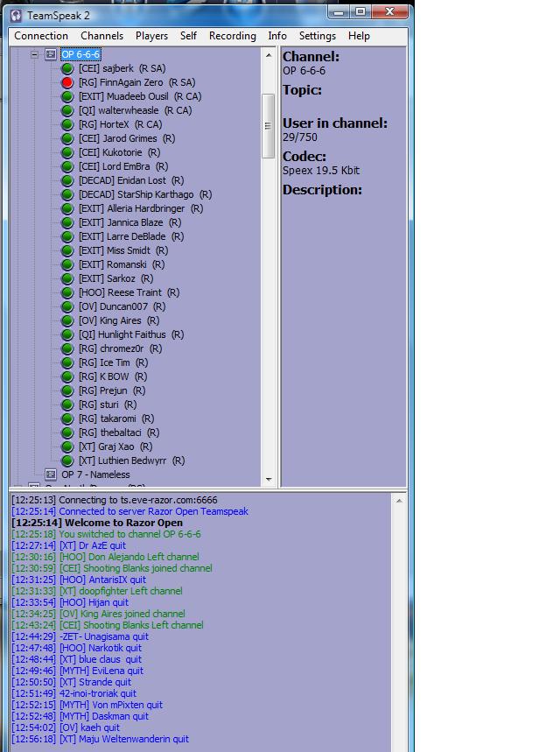Open the Players menu
560x752 pixels.
(151, 36)
